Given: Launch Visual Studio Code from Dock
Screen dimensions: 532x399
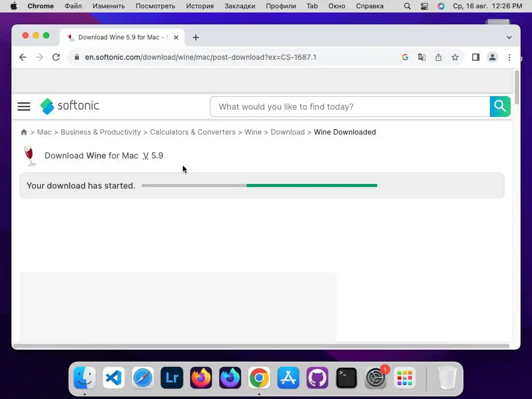Looking at the screenshot, I should click(114, 377).
